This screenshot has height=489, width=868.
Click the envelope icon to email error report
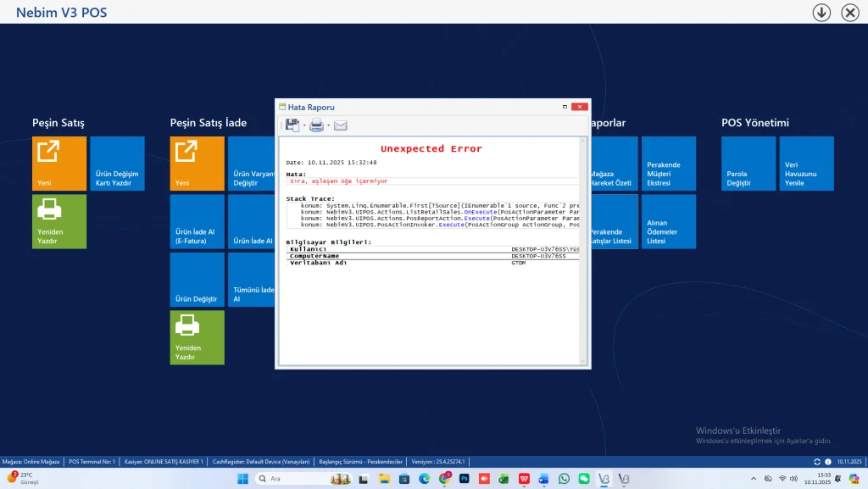(x=340, y=125)
